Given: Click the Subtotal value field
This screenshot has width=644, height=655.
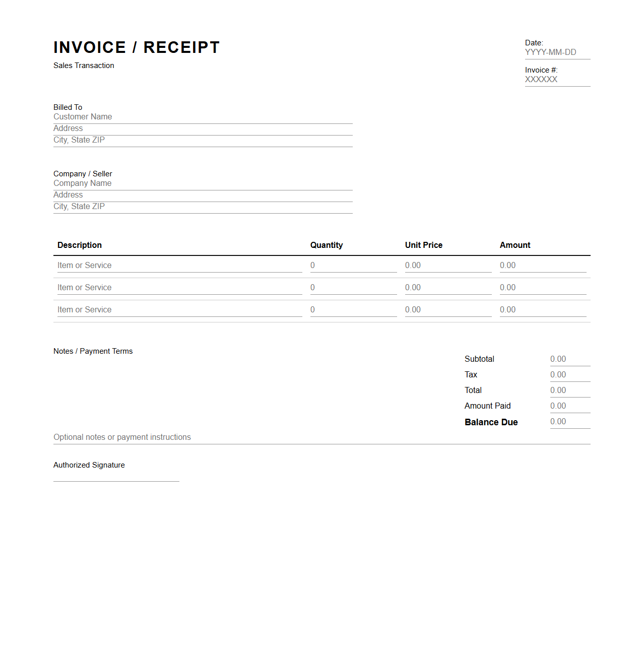Looking at the screenshot, I should coord(569,359).
